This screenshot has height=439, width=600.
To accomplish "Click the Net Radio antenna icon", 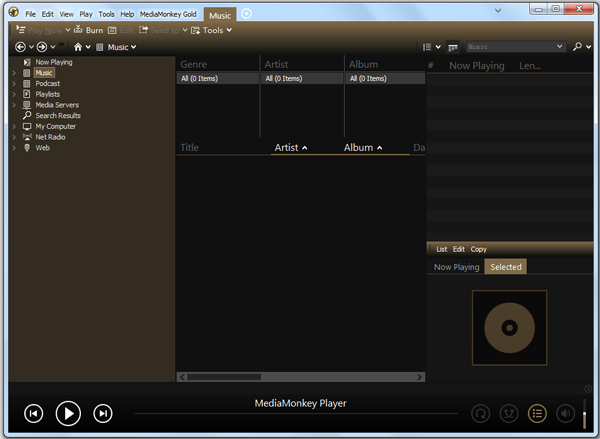I will click(x=27, y=137).
